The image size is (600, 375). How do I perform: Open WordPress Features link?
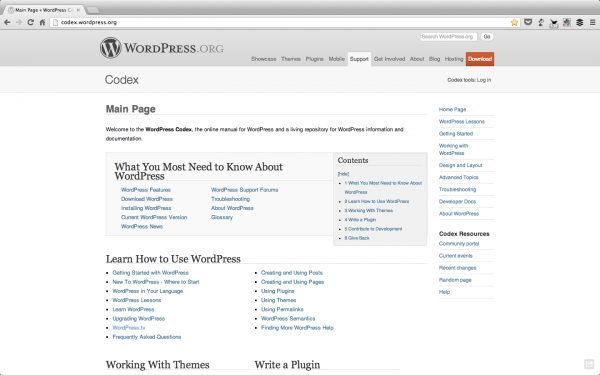tap(146, 190)
